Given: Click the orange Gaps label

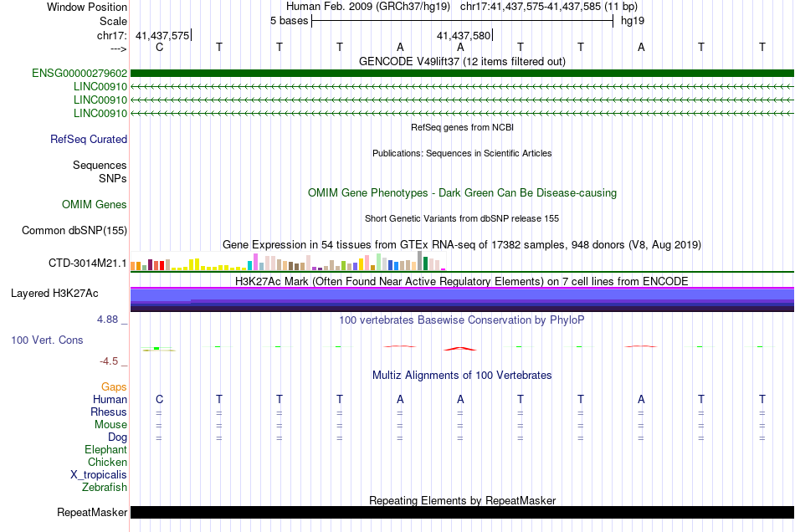Looking at the screenshot, I should [114, 387].
